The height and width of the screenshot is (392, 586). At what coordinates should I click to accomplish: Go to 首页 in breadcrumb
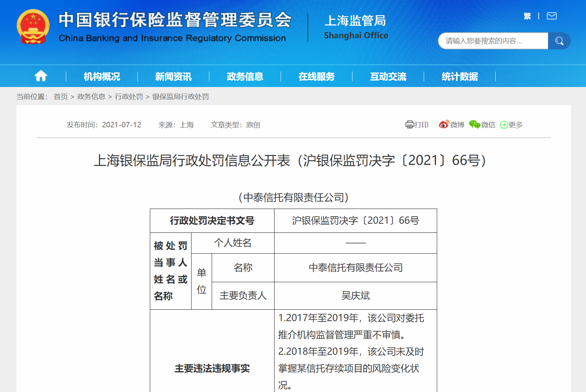coord(61,97)
